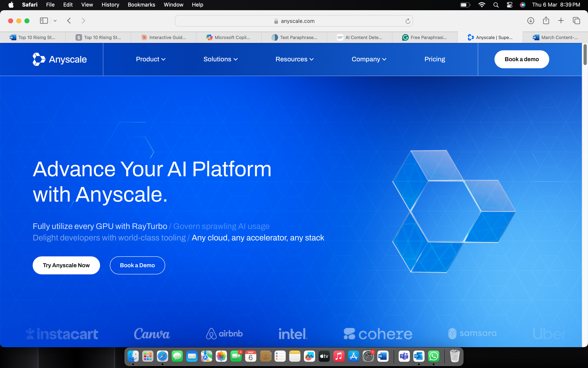This screenshot has width=588, height=368.
Task: Click the Canva logo
Action: point(152,334)
